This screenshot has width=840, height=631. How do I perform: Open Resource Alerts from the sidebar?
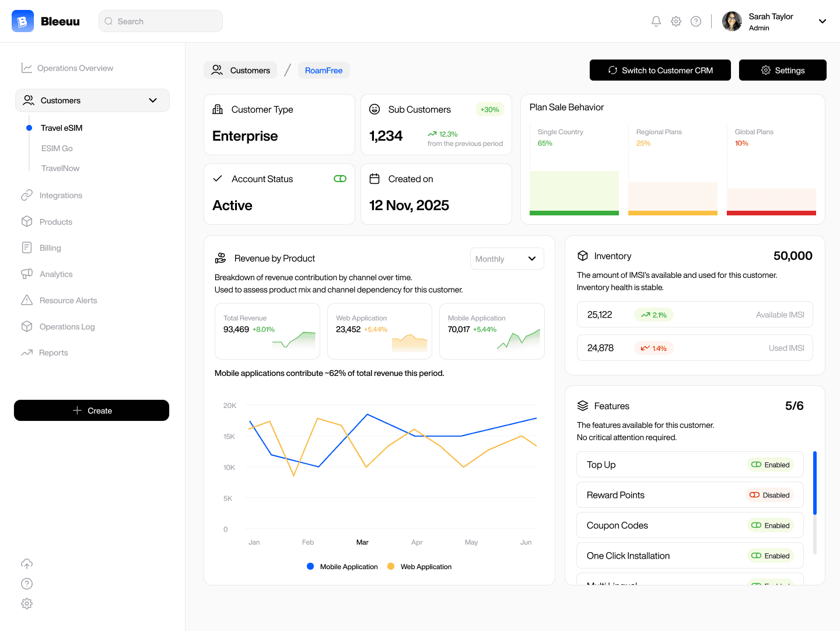point(59,301)
